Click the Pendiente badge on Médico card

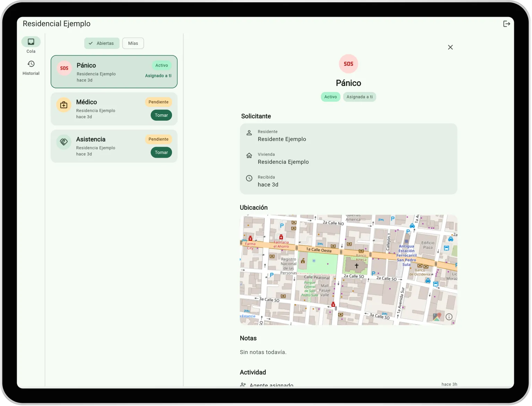[x=158, y=102]
